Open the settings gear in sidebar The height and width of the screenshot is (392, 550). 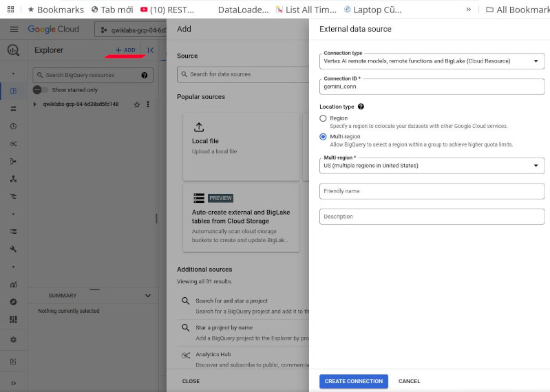(x=13, y=340)
